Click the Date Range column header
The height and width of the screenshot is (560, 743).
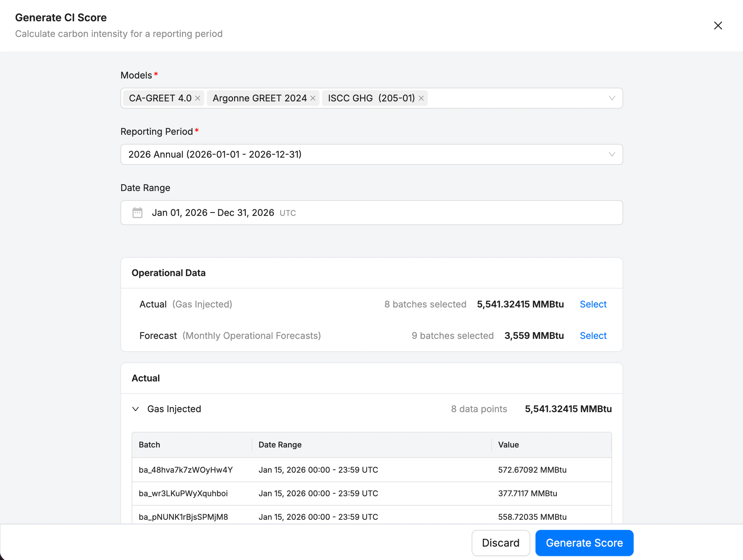pyautogui.click(x=280, y=445)
